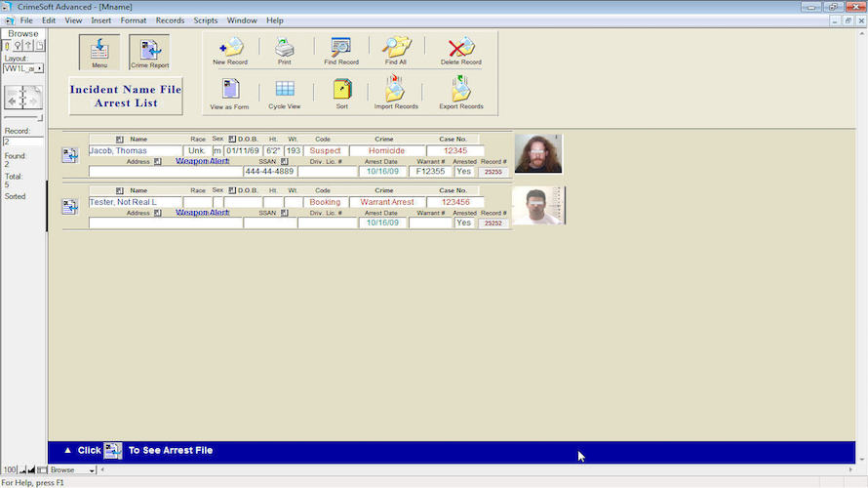Image resolution: width=868 pixels, height=488 pixels.
Task: Switch to View as Form
Action: (229, 92)
